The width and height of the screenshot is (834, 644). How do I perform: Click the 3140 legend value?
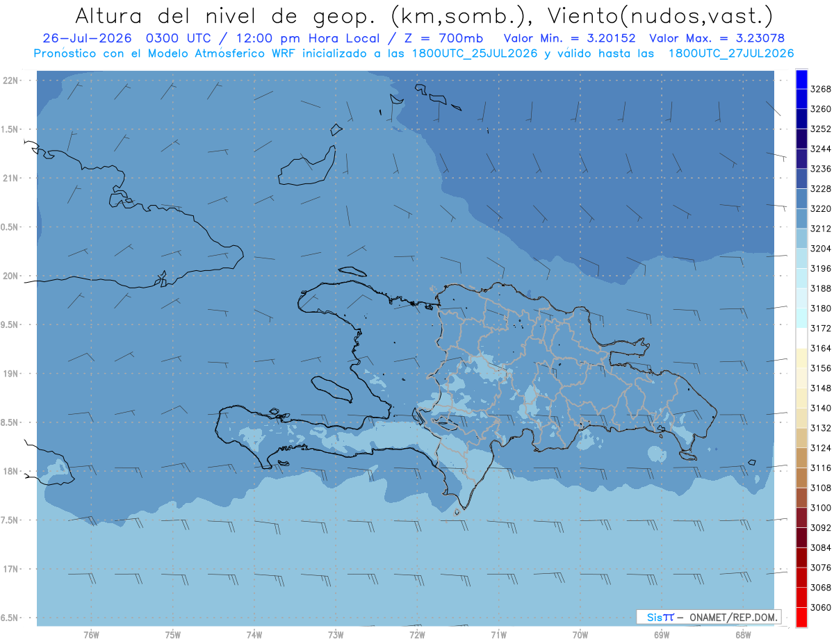(821, 408)
